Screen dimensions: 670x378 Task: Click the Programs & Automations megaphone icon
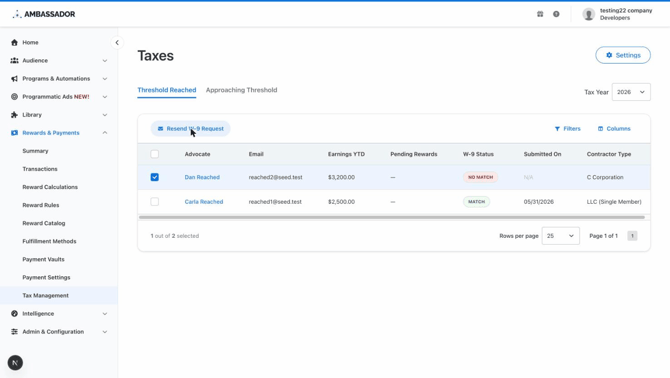pos(15,79)
